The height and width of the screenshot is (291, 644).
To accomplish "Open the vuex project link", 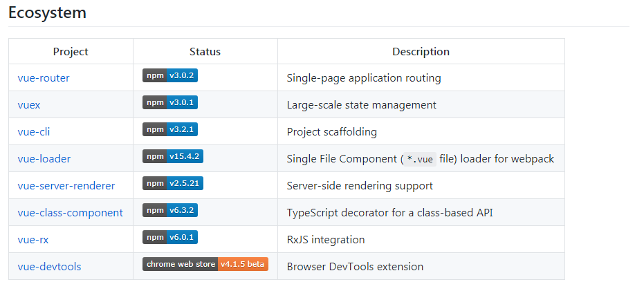I will (x=29, y=104).
